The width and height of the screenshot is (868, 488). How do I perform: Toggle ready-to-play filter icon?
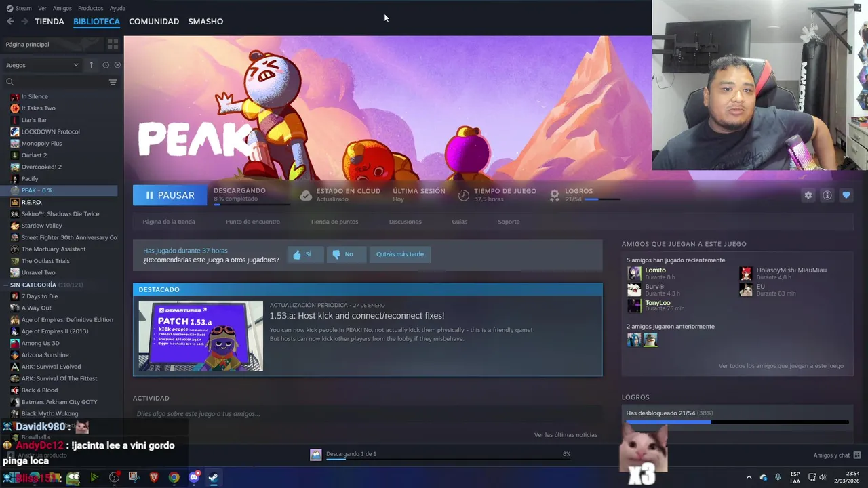pyautogui.click(x=117, y=65)
